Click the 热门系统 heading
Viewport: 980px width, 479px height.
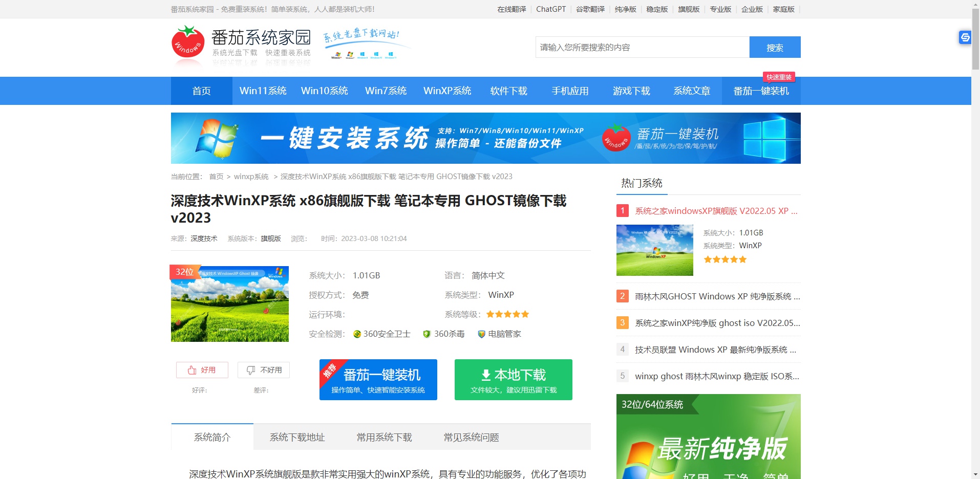(x=642, y=183)
